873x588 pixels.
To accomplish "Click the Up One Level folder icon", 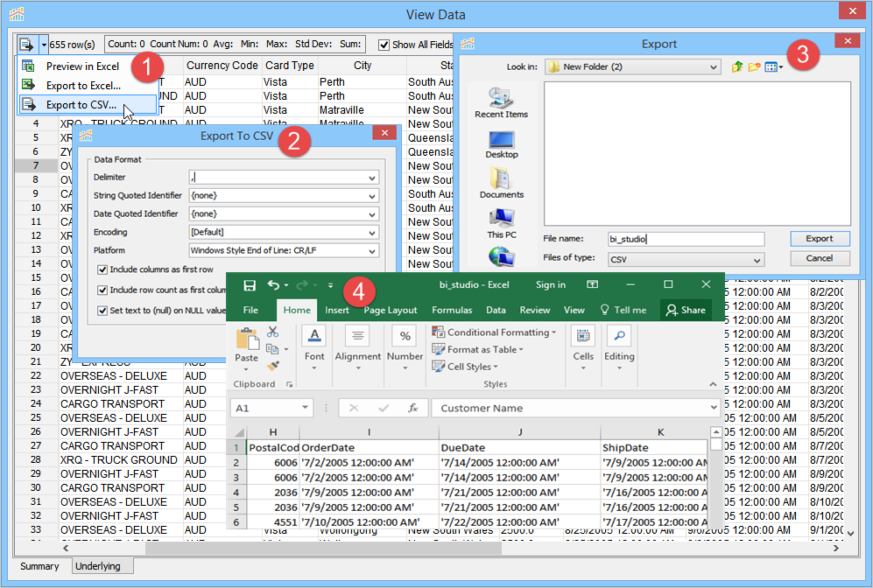I will tap(736, 66).
